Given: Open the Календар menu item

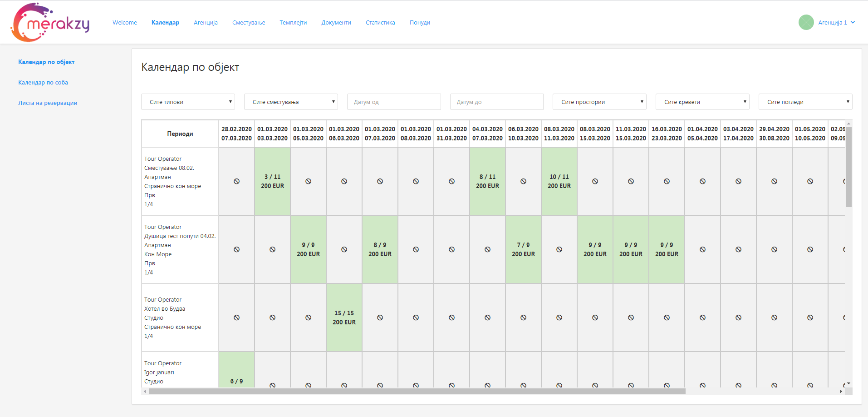Looking at the screenshot, I should click(x=165, y=22).
